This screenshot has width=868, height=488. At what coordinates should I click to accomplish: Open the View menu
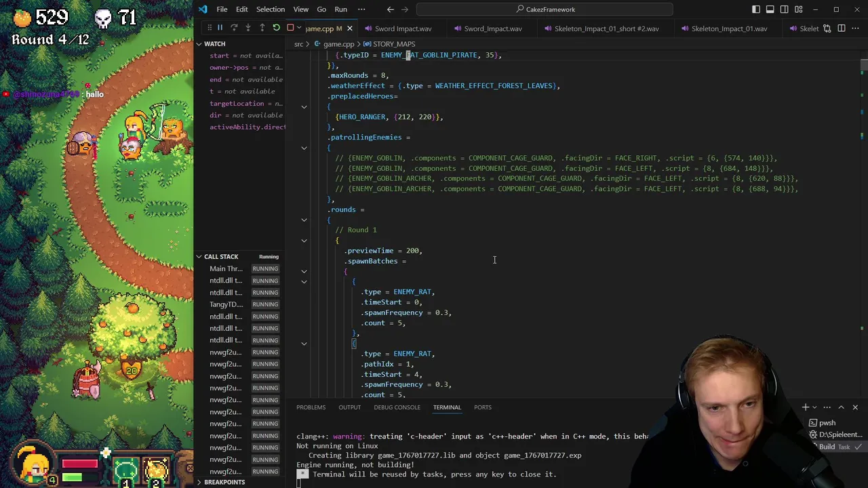click(x=300, y=9)
